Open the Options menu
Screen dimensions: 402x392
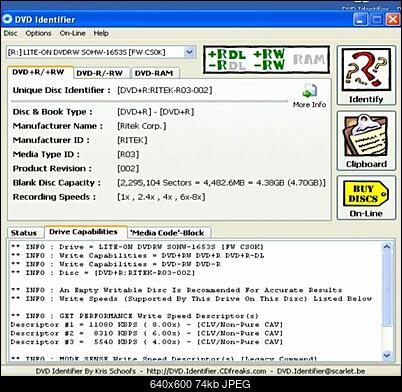click(38, 33)
